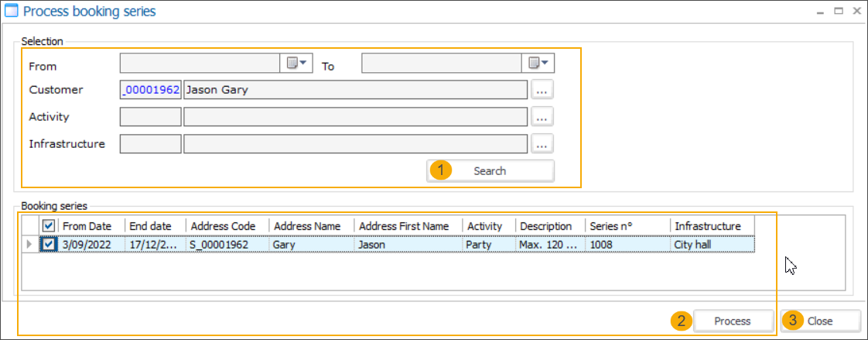Image resolution: width=868 pixels, height=340 pixels.
Task: Click the Process button
Action: point(733,321)
